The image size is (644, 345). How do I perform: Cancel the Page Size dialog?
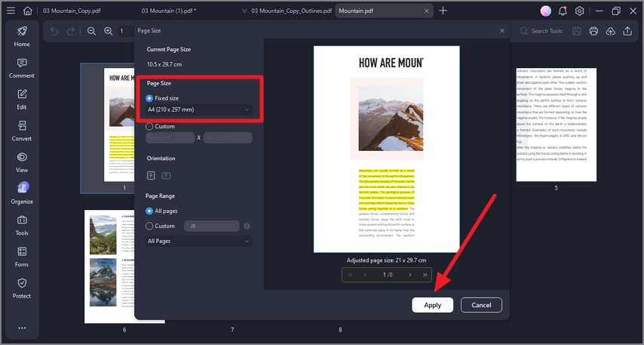click(x=481, y=305)
